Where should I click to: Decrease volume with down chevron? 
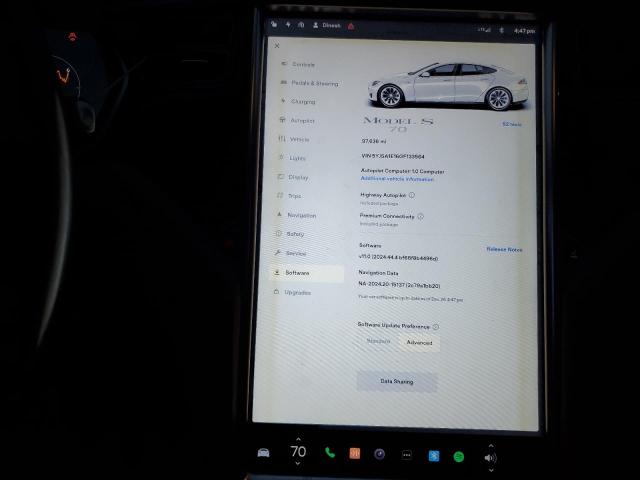tap(491, 470)
